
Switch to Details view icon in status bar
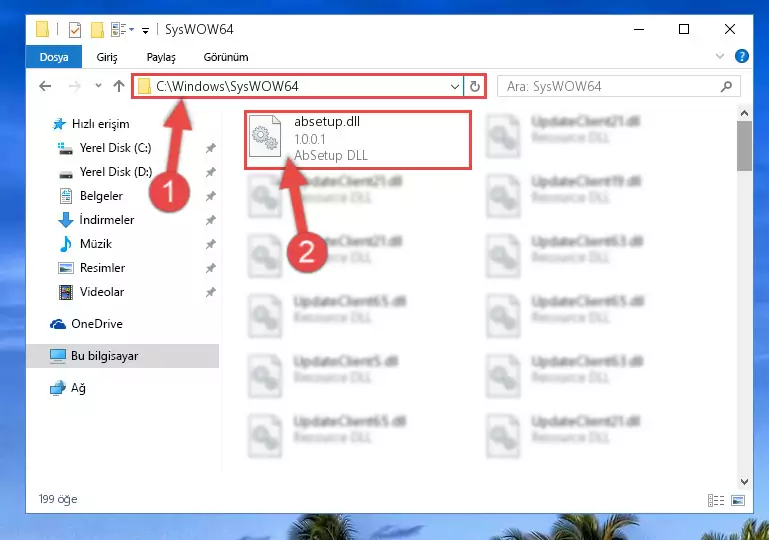point(716,500)
